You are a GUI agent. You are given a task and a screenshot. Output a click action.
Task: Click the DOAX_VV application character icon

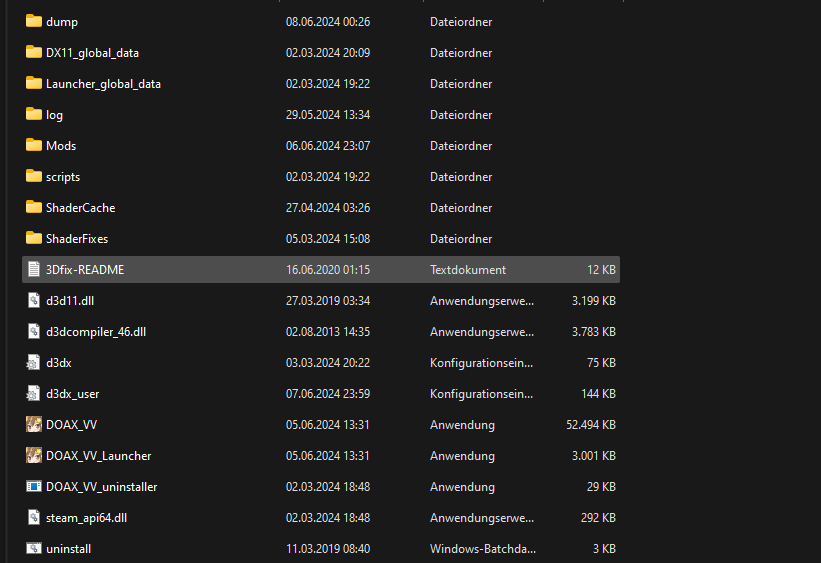[34, 424]
